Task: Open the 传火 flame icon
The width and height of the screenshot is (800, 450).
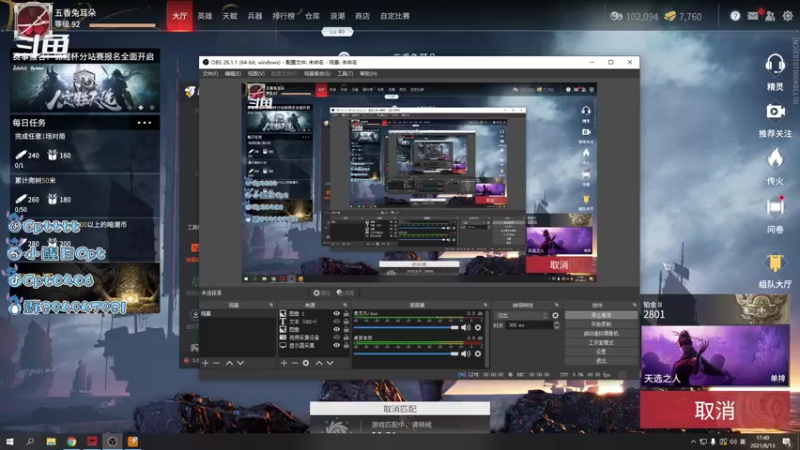Action: pos(775,158)
